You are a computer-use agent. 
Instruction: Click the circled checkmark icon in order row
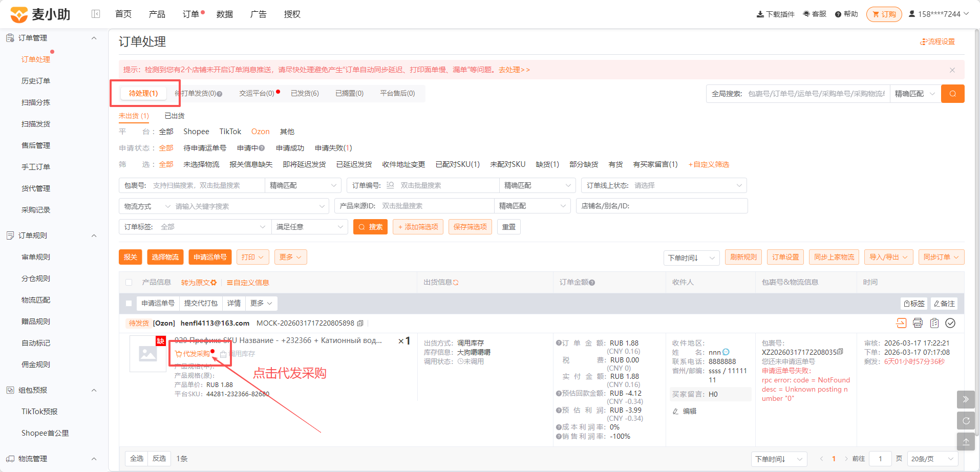pos(950,323)
